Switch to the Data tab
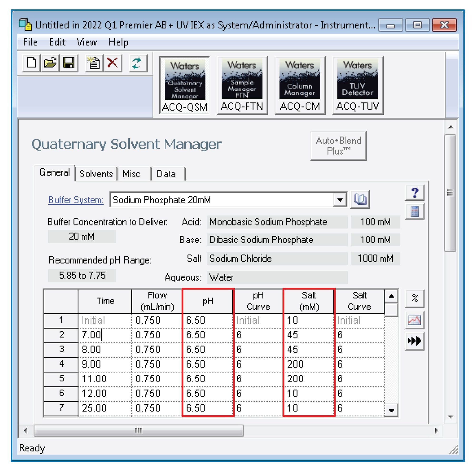This screenshot has height=473, width=476. [169, 174]
